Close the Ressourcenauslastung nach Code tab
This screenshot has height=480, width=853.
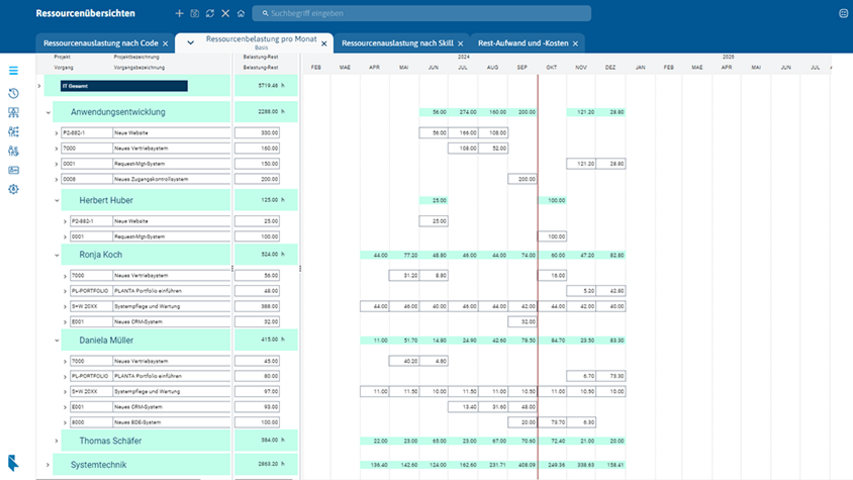[x=164, y=44]
